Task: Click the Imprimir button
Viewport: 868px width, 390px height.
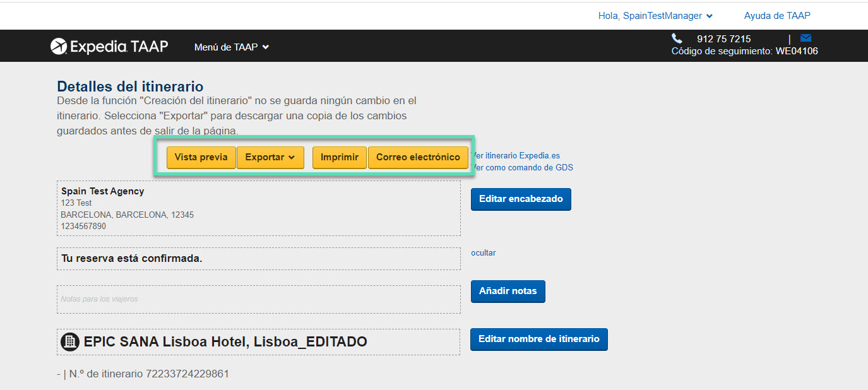Action: click(340, 157)
